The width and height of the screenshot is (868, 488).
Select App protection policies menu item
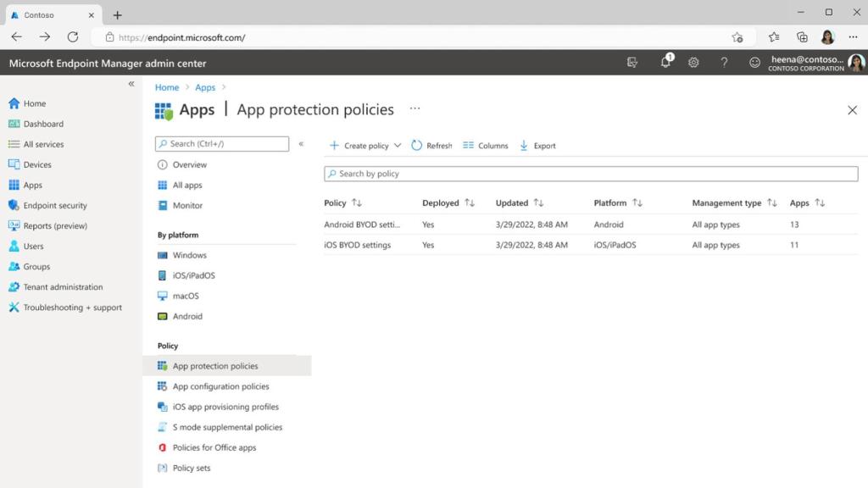227,366
